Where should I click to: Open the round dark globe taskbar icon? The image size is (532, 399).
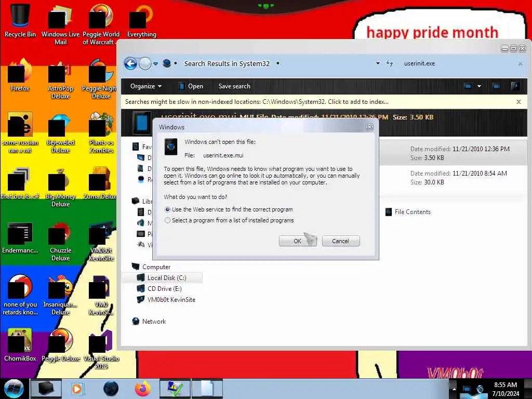[x=111, y=389]
